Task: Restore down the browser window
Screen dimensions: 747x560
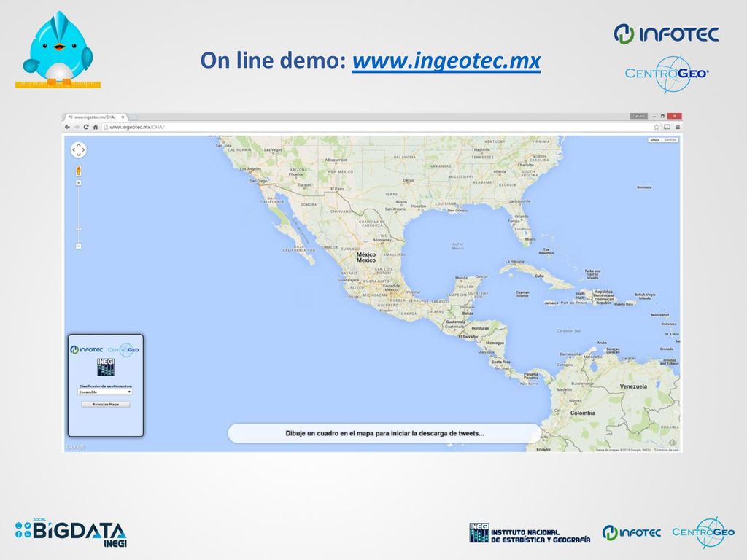Action: click(662, 116)
